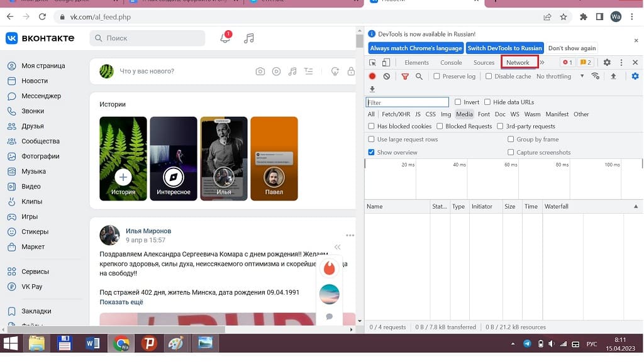
Task: Attach a video to new post
Action: [x=277, y=72]
